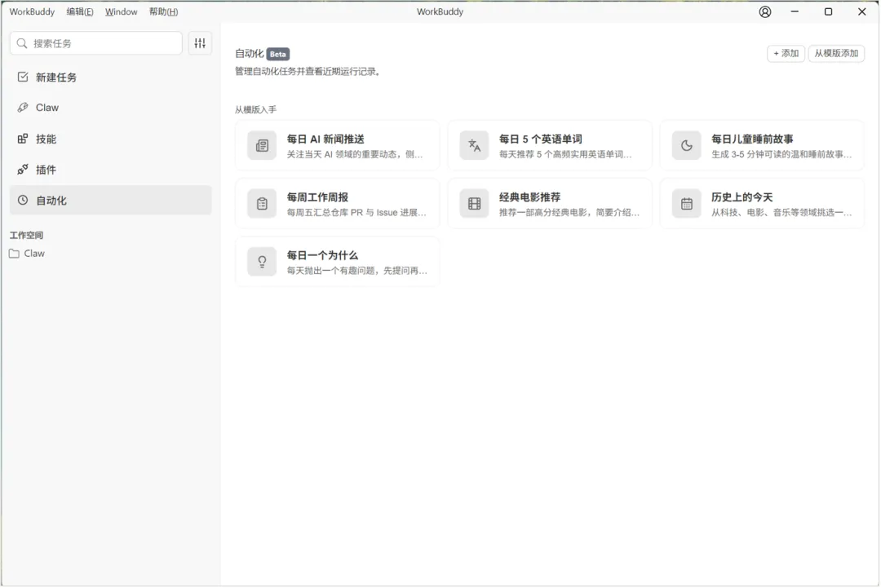Click the 自动化 page heading
The width and height of the screenshot is (881, 588).
point(249,54)
